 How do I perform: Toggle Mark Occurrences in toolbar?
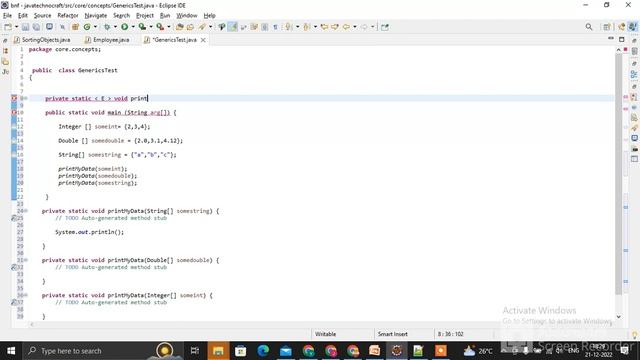[x=232, y=27]
